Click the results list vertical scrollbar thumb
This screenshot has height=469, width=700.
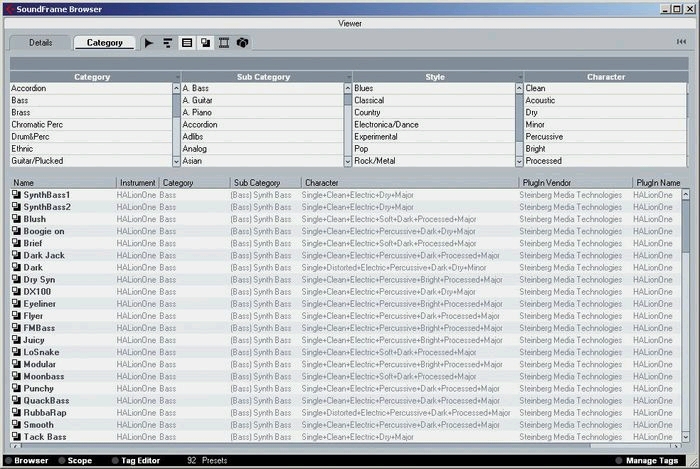tap(686, 225)
